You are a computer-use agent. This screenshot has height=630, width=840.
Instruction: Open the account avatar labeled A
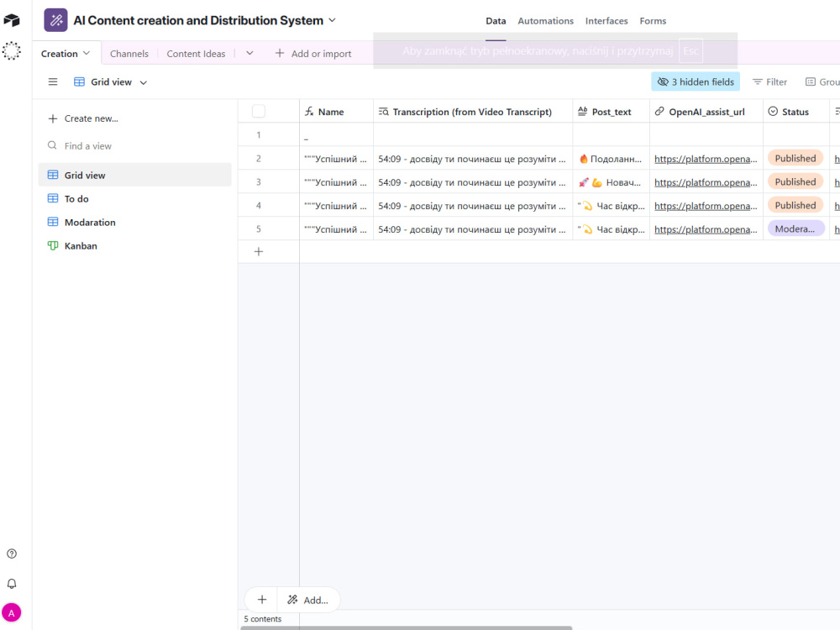(11, 613)
